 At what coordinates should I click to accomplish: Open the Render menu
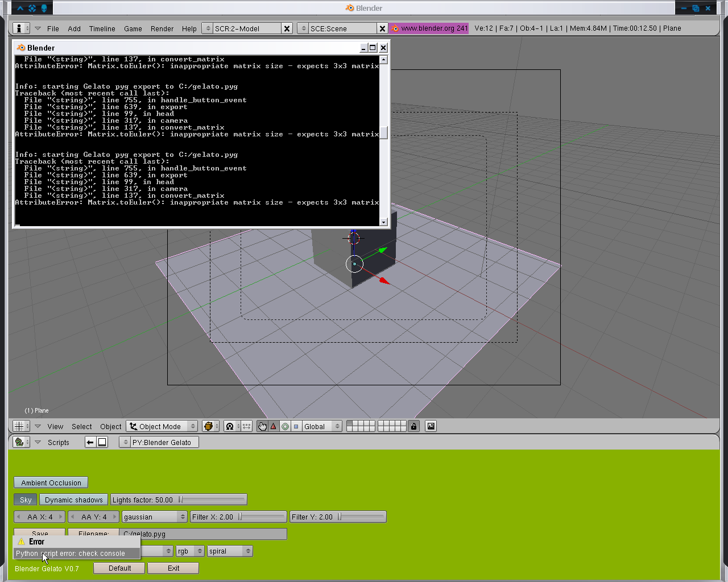pyautogui.click(x=162, y=28)
